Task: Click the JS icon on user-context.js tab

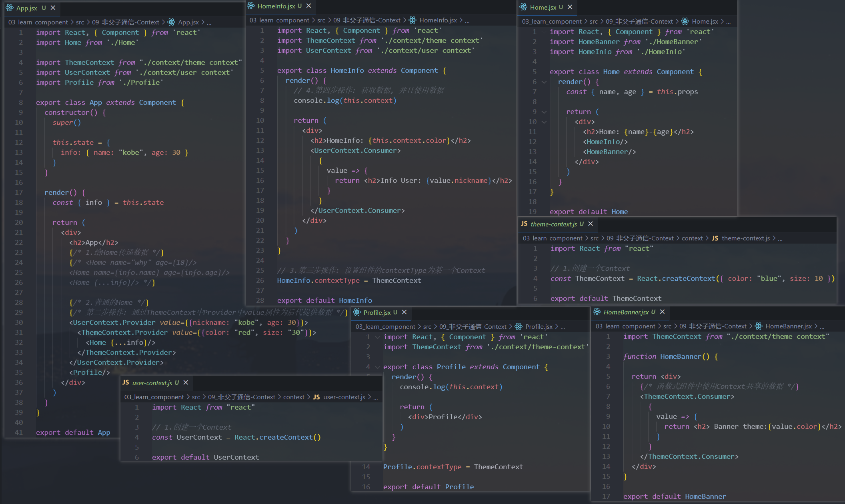Action: click(126, 382)
